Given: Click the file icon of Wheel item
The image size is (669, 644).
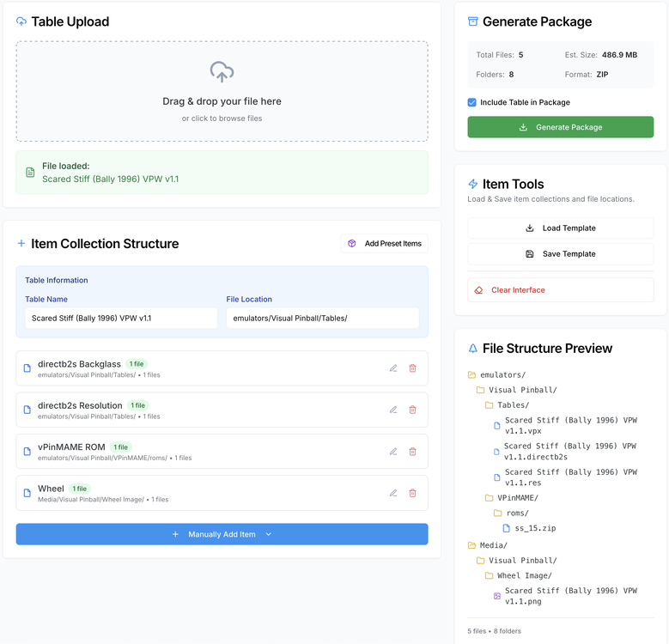Looking at the screenshot, I should [x=27, y=493].
